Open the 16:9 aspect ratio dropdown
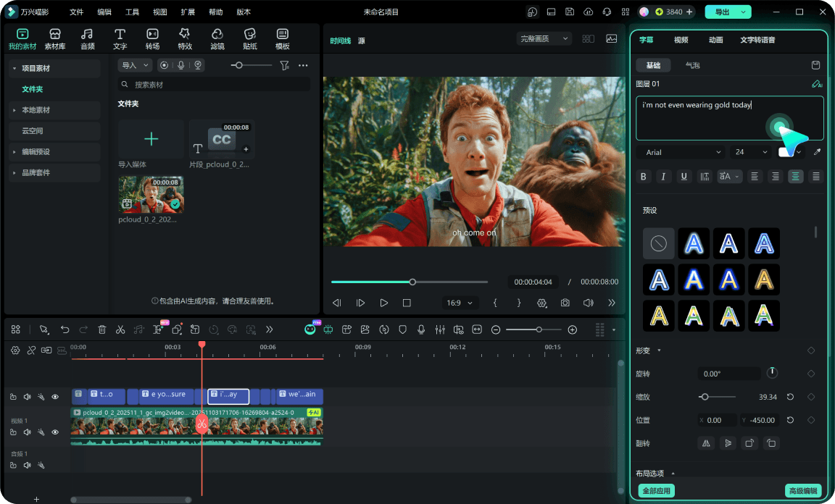Viewport: 835px width, 504px height. click(x=460, y=303)
